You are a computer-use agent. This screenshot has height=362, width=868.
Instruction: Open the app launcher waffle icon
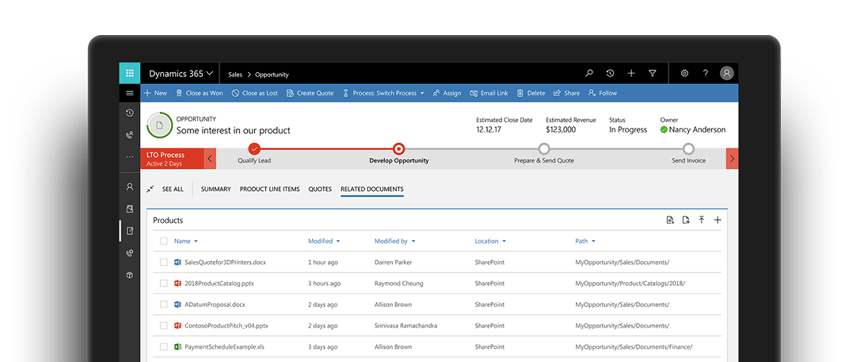(x=130, y=74)
